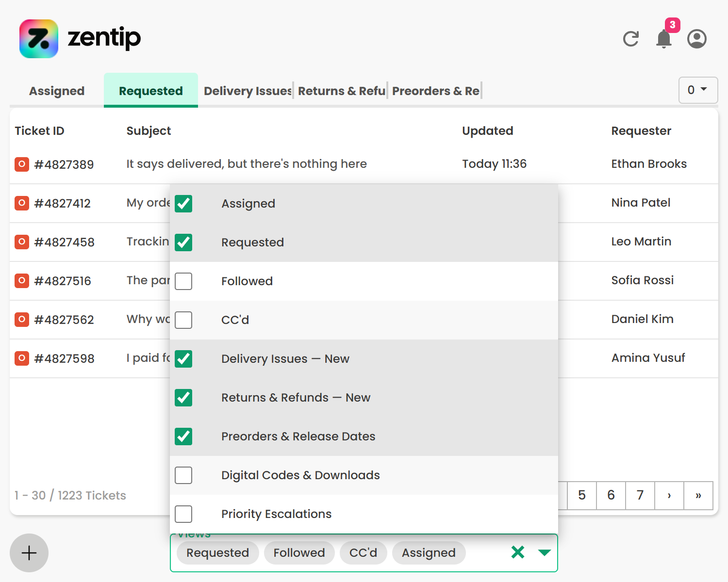Click the Requested chip in Views field
The image size is (728, 582).
(218, 553)
